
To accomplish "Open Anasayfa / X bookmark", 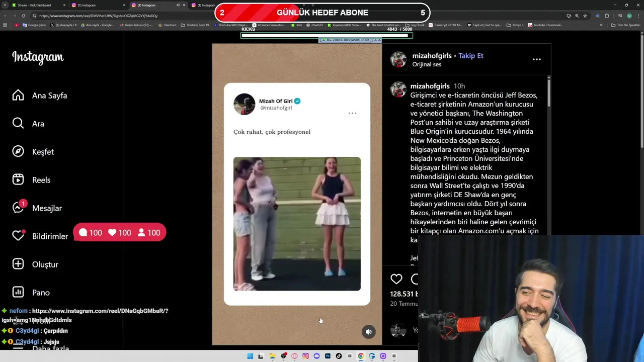I will pos(64,25).
